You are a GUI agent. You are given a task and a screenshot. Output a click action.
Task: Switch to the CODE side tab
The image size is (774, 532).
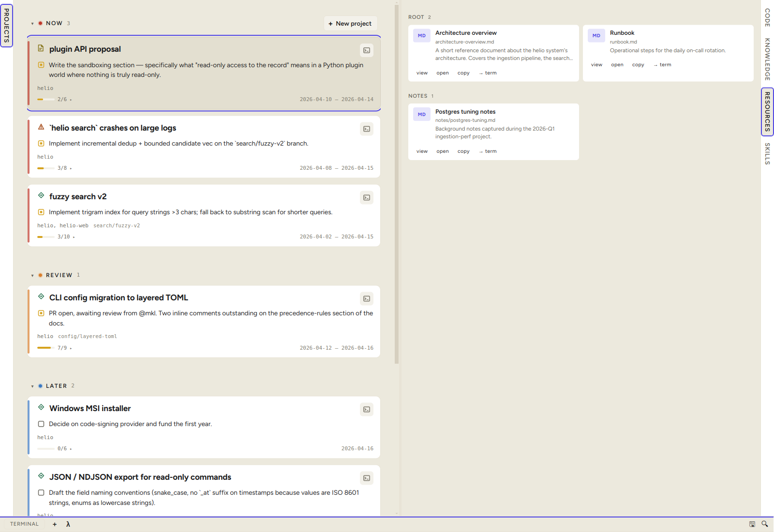[x=767, y=17]
